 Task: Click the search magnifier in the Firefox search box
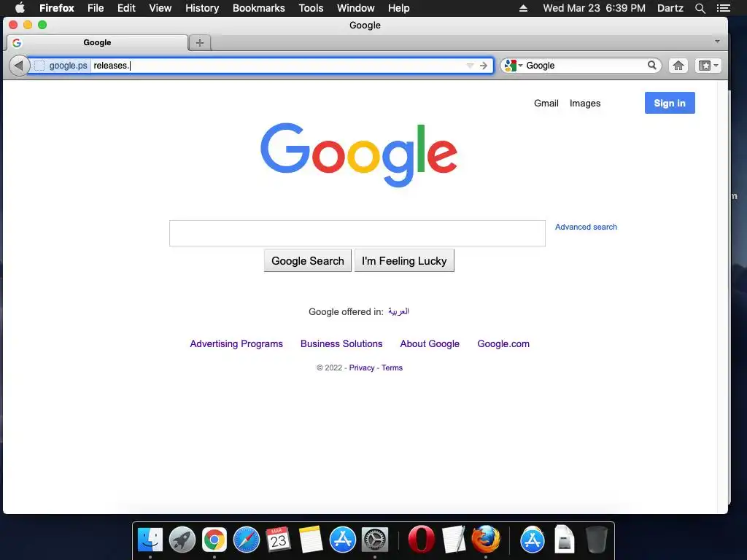pyautogui.click(x=652, y=65)
